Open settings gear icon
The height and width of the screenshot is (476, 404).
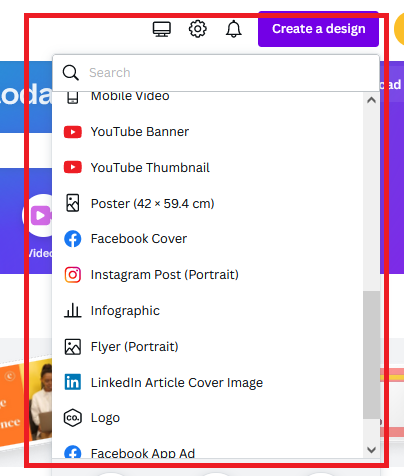(198, 29)
